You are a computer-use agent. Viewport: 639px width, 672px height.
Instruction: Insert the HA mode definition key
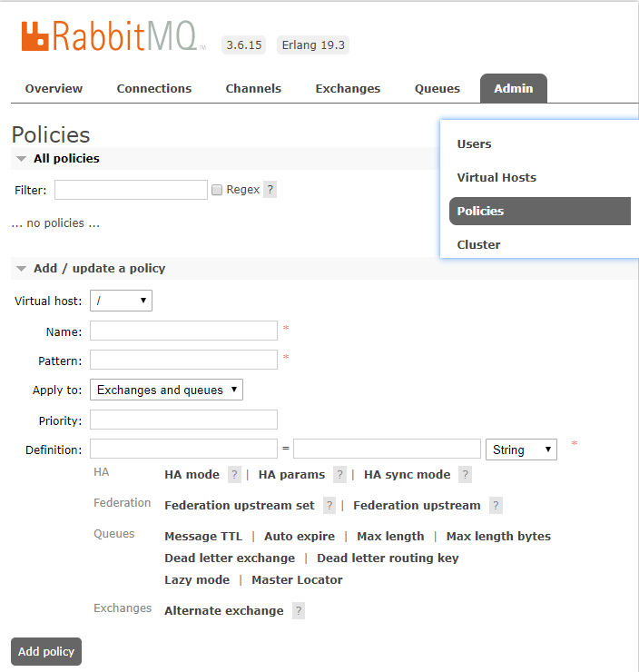point(192,474)
